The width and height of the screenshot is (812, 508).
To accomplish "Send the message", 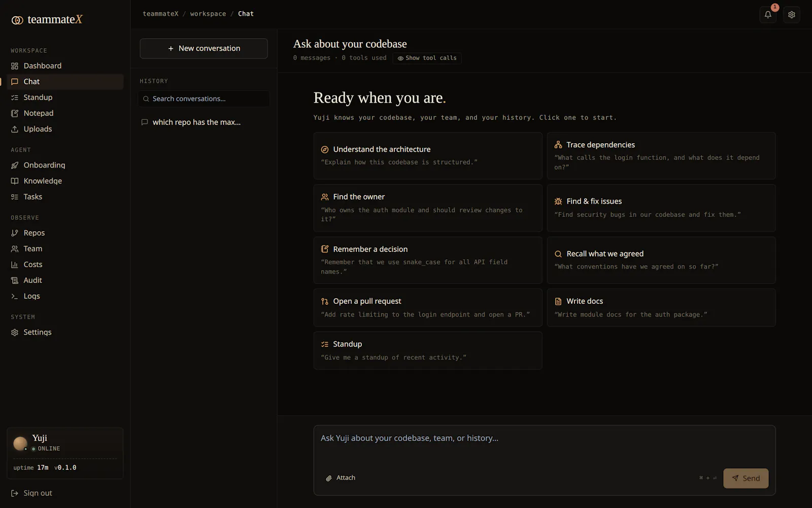I will pos(746,478).
